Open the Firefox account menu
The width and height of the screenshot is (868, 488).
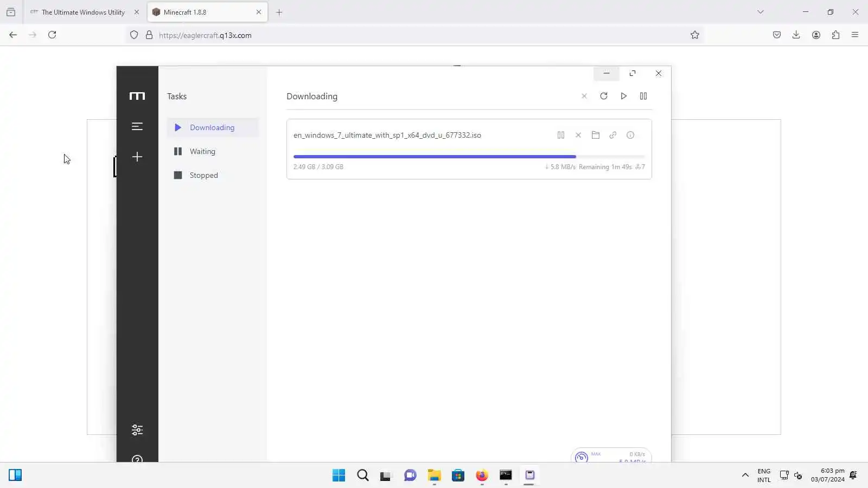pos(816,35)
